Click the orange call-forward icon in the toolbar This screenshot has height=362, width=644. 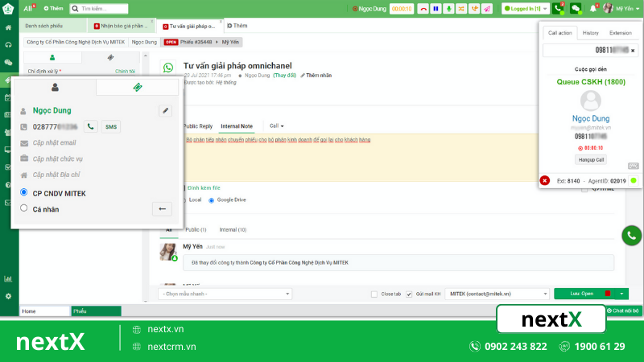point(474,9)
